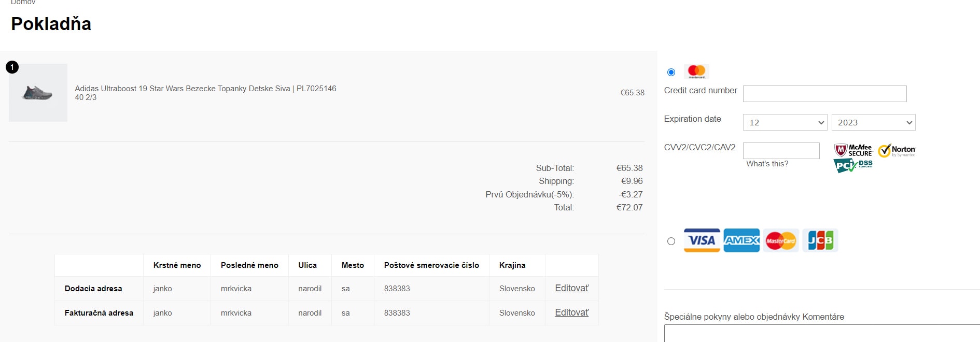Click Editovať for Fakturačná adresa

coord(572,312)
